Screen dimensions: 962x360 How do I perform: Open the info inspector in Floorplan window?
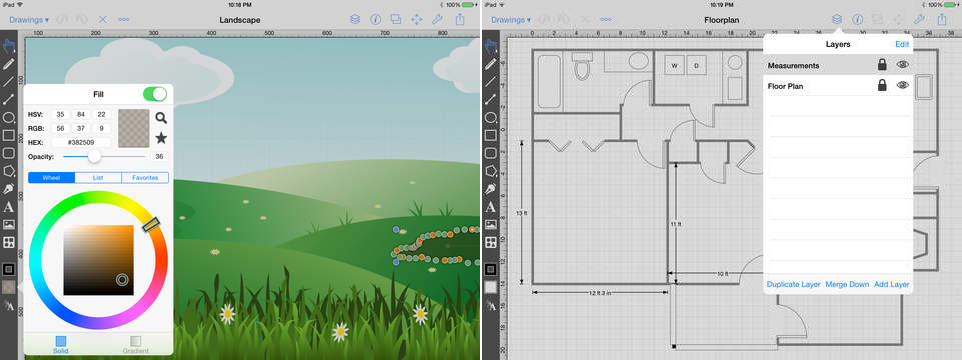858,20
